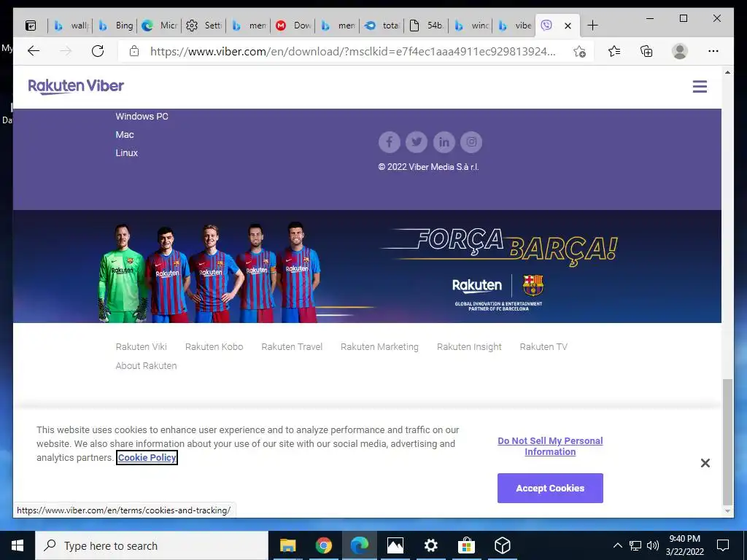View site information lock icon
This screenshot has width=747, height=560.
coord(134,51)
